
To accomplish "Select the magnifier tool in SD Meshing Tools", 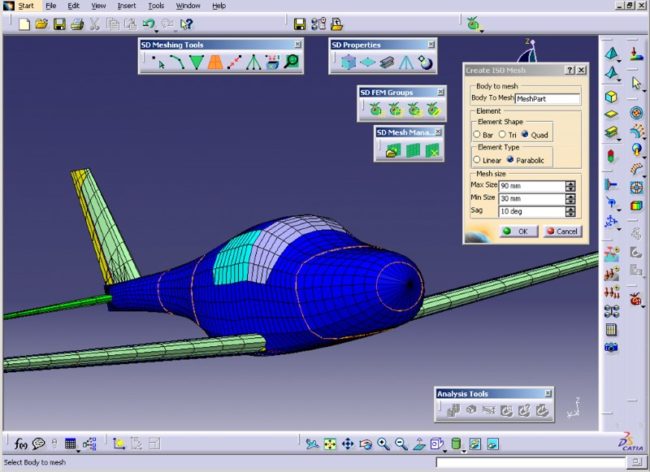I will point(291,62).
